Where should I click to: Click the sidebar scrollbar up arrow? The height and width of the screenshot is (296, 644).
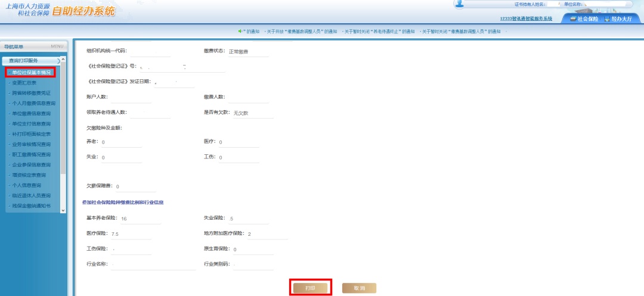coord(63,60)
